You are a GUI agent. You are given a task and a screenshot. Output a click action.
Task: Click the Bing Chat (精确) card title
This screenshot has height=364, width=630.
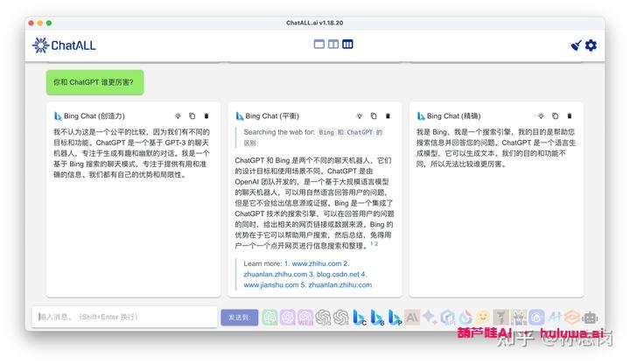point(453,116)
